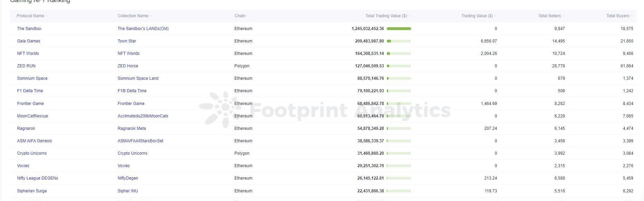This screenshot has width=644, height=201.
Task: Click The Sandbox trading value bar
Action: [399, 29]
